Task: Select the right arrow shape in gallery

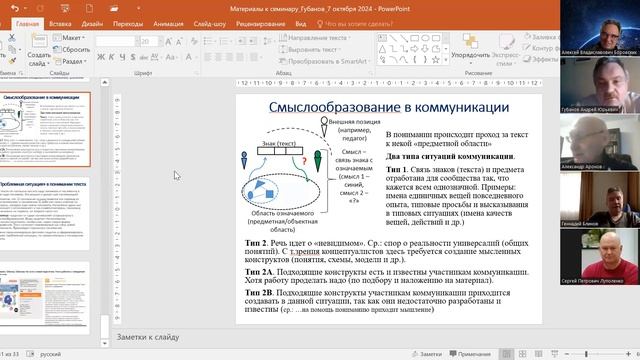Action: pyautogui.click(x=414, y=49)
